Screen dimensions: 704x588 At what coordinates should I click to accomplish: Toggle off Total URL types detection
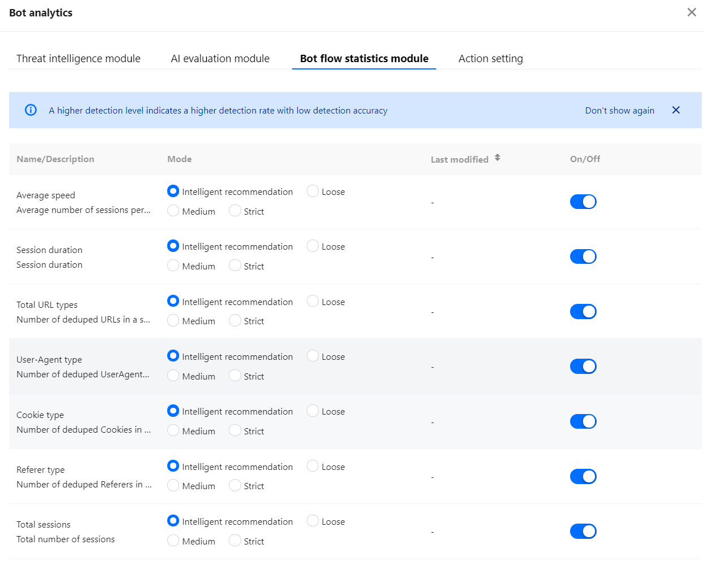(x=583, y=311)
